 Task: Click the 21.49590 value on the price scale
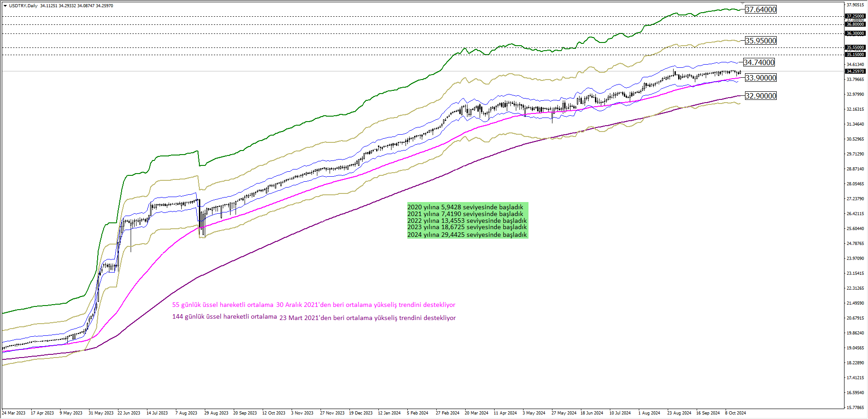[855, 303]
